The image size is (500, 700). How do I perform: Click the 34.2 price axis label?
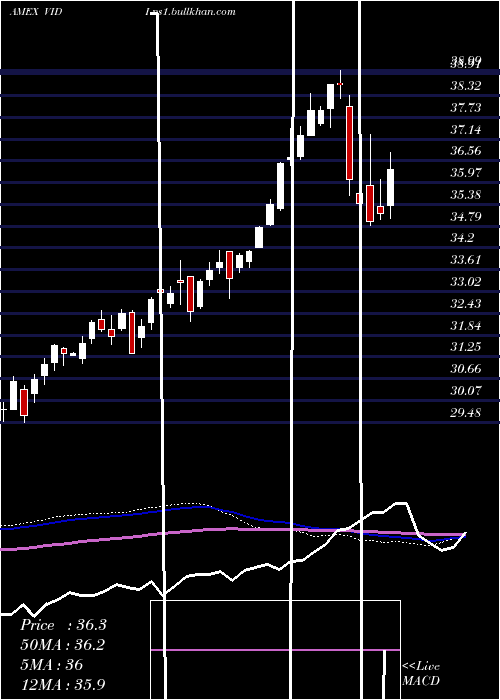point(462,238)
